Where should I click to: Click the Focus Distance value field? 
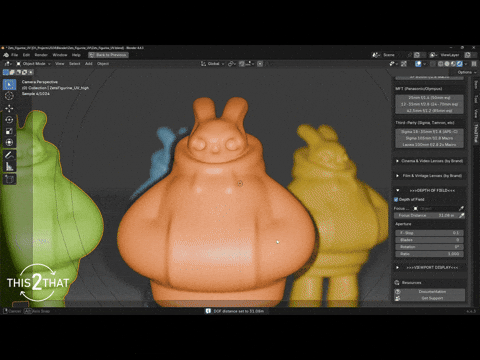tap(427, 216)
